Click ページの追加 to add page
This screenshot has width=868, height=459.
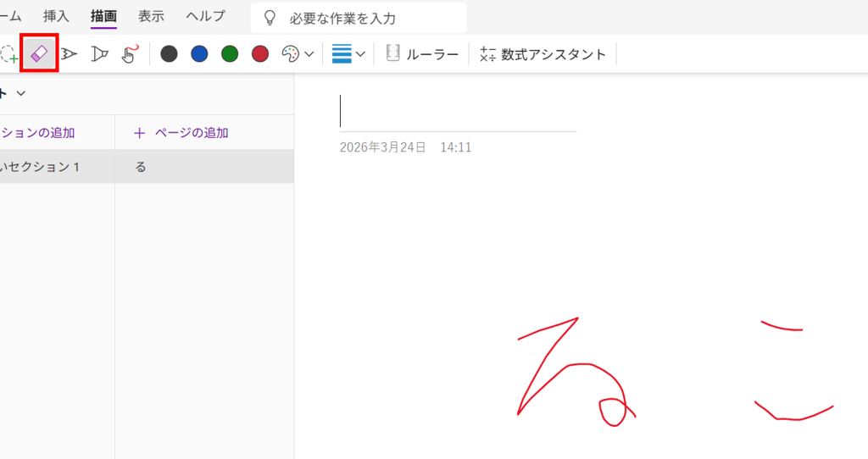[x=181, y=133]
